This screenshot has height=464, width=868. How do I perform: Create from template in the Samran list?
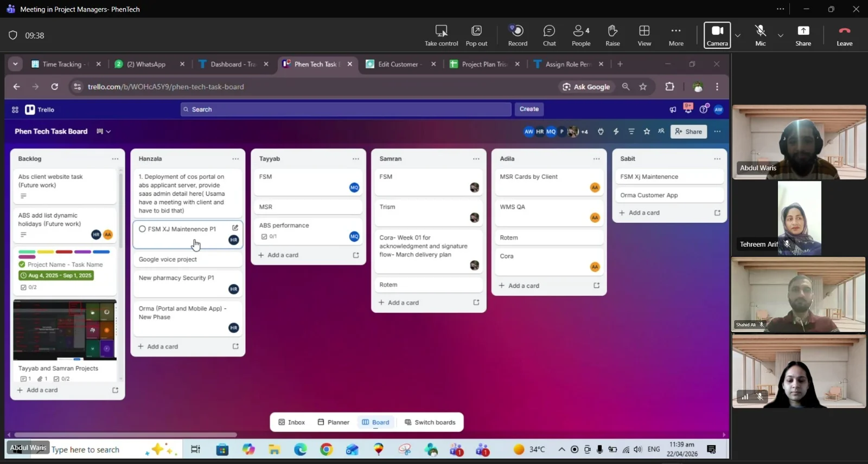pos(476,302)
